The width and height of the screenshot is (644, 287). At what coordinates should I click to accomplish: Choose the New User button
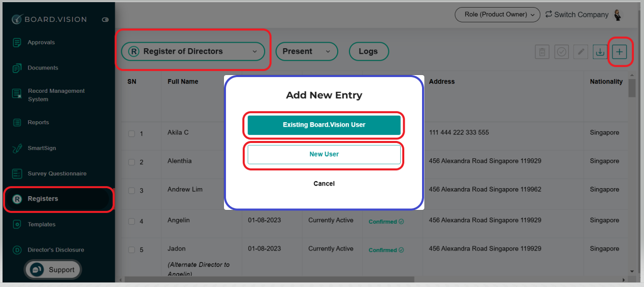click(x=324, y=154)
